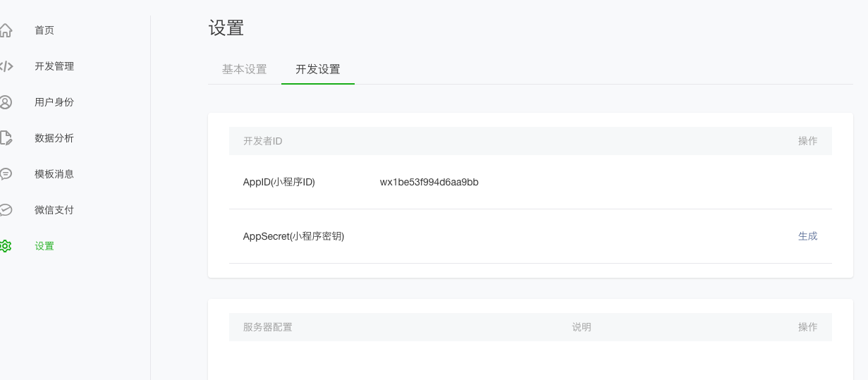Click the home icon in the sidebar
The image size is (868, 380).
pyautogui.click(x=6, y=30)
